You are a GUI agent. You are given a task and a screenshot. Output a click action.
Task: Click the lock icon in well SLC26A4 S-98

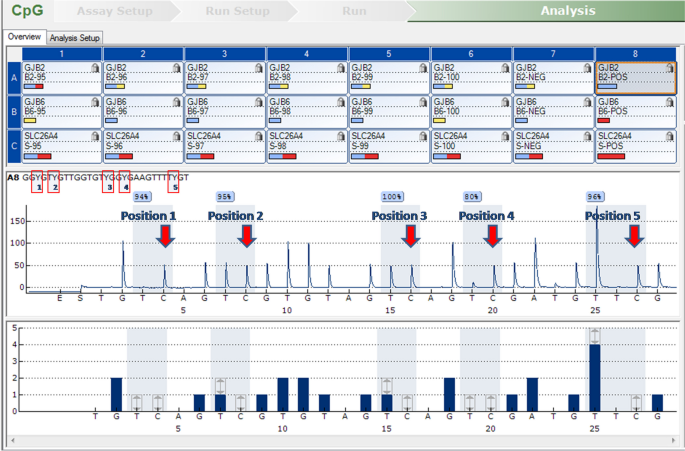[x=341, y=136]
